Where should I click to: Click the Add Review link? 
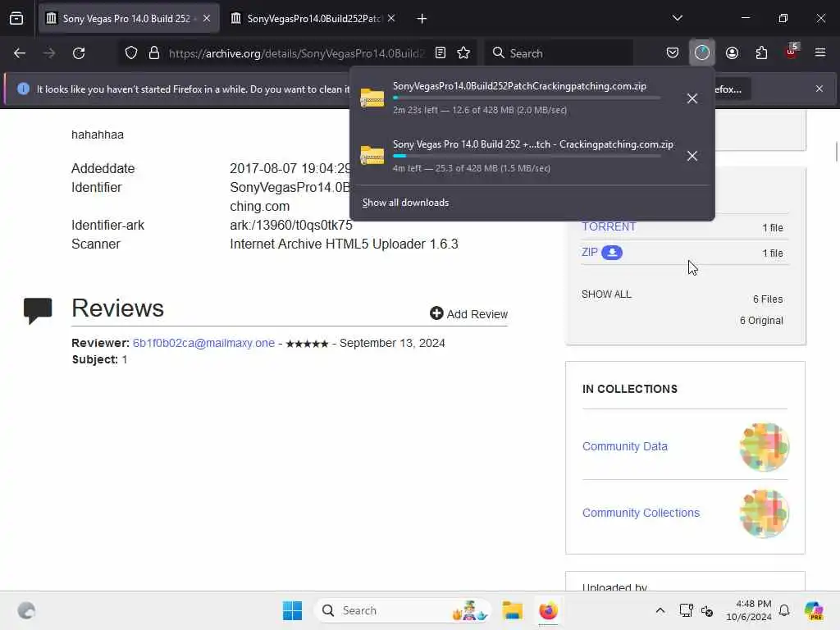pos(468,314)
